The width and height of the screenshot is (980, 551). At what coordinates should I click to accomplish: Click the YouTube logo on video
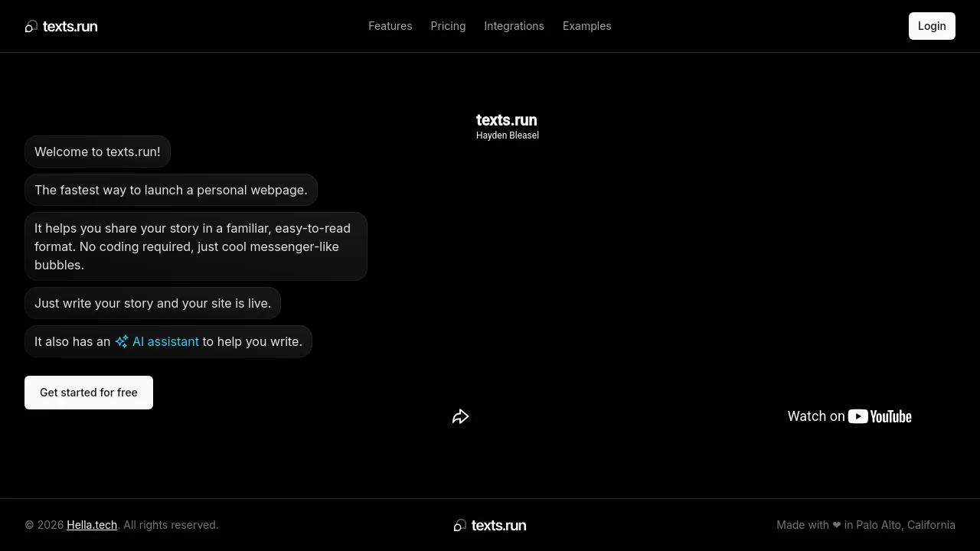coord(880,416)
